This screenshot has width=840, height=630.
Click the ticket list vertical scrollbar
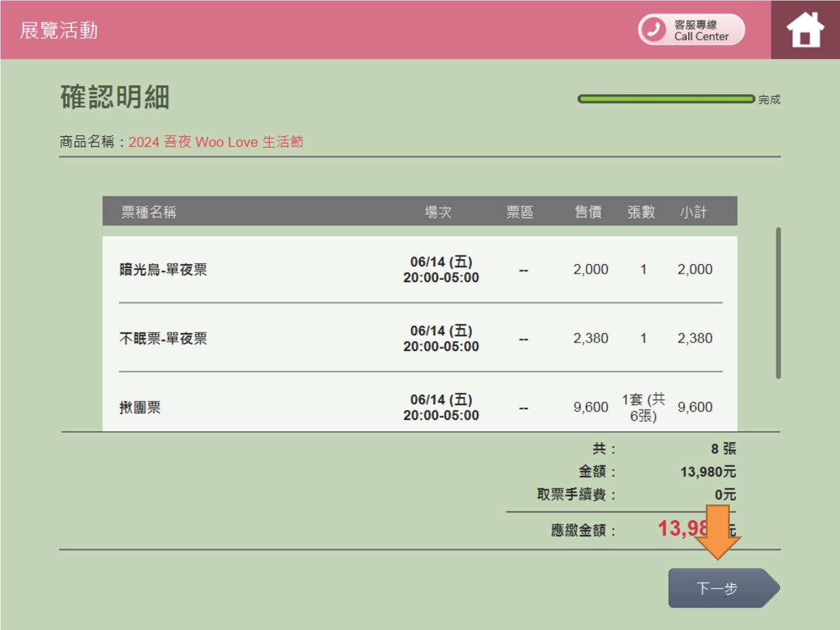[x=778, y=303]
